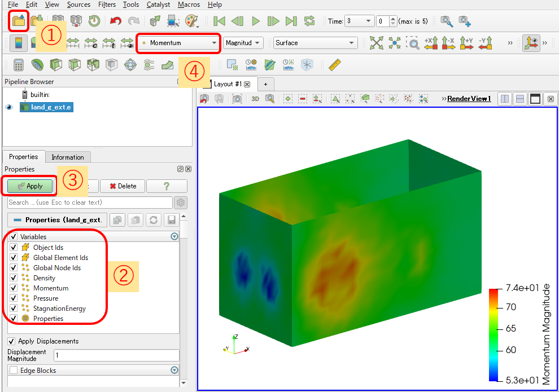This screenshot has height=392, width=559.
Task: Click the green Apply button
Action: pyautogui.click(x=30, y=186)
